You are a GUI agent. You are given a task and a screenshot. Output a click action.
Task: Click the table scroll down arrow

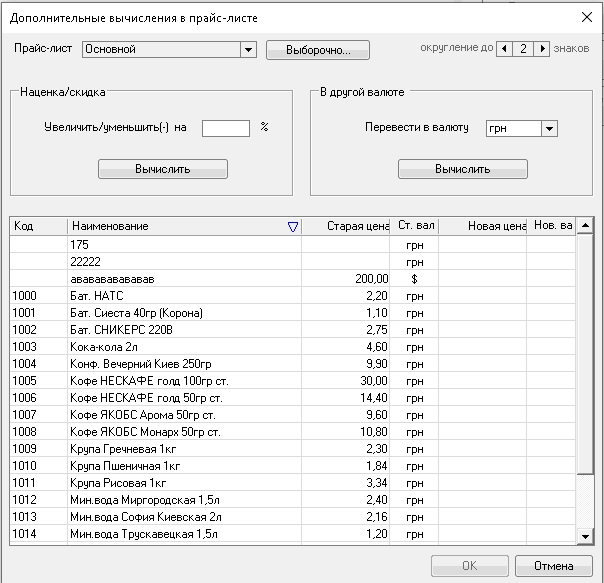coord(585,536)
